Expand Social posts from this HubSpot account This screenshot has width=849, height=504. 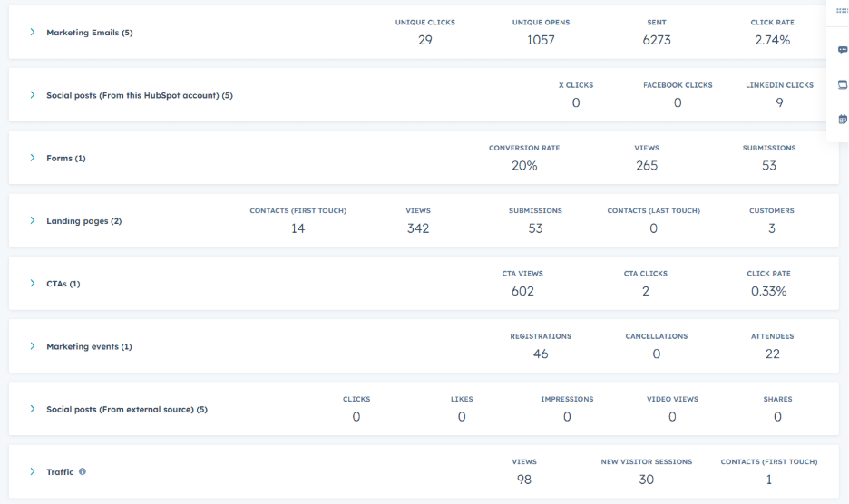point(33,95)
